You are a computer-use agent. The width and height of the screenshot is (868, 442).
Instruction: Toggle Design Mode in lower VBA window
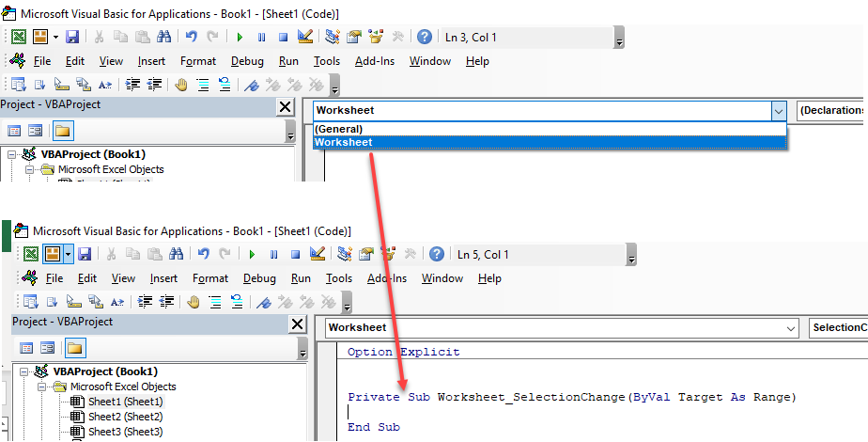[x=318, y=254]
